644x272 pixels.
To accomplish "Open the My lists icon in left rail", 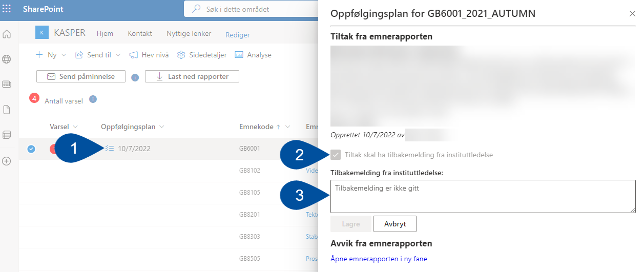I will [x=7, y=135].
